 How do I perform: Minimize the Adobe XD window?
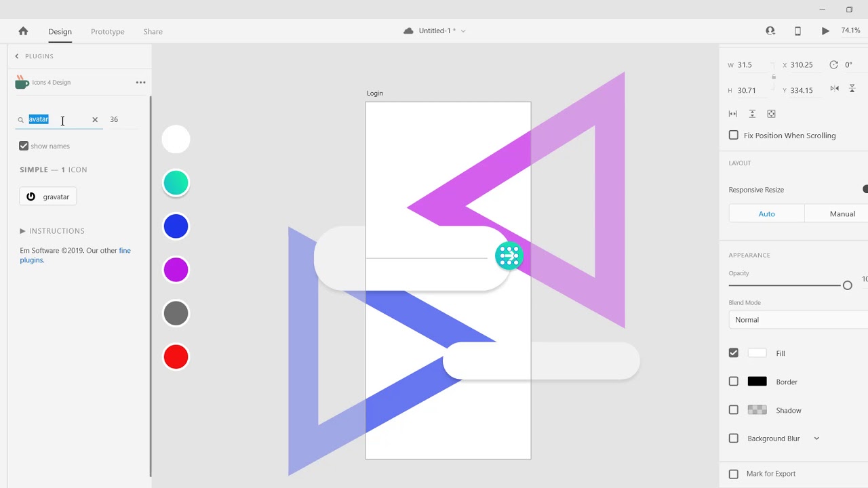[822, 9]
